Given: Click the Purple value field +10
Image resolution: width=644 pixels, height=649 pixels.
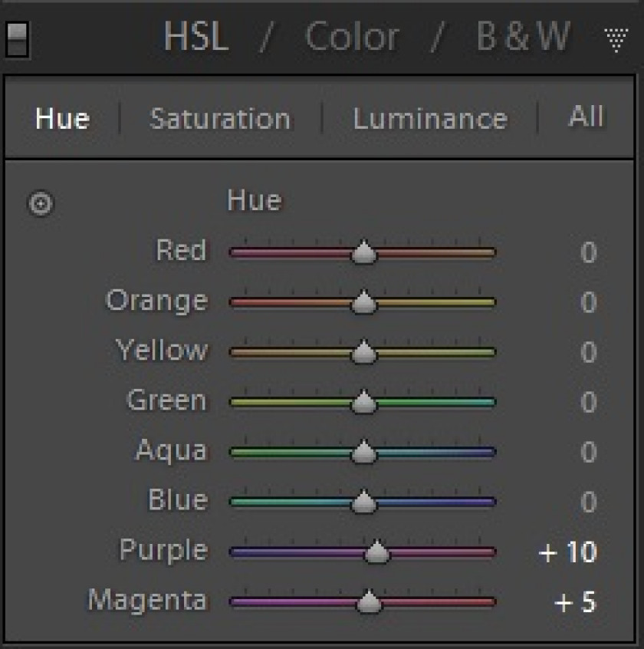Looking at the screenshot, I should pyautogui.click(x=567, y=552).
